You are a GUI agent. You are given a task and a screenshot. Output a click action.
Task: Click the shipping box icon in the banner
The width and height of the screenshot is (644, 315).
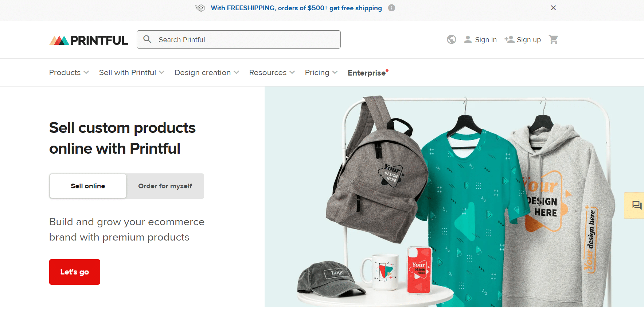click(x=200, y=8)
